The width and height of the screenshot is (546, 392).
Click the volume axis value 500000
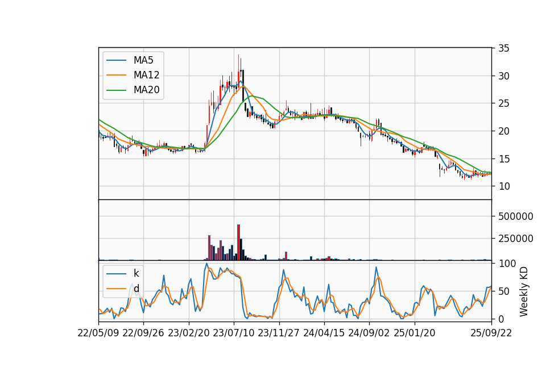516,216
